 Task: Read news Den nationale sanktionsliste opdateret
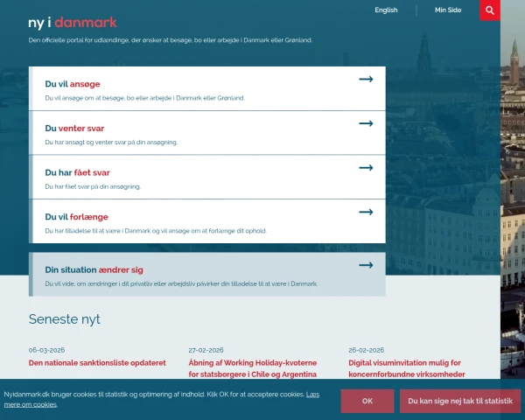coord(97,363)
